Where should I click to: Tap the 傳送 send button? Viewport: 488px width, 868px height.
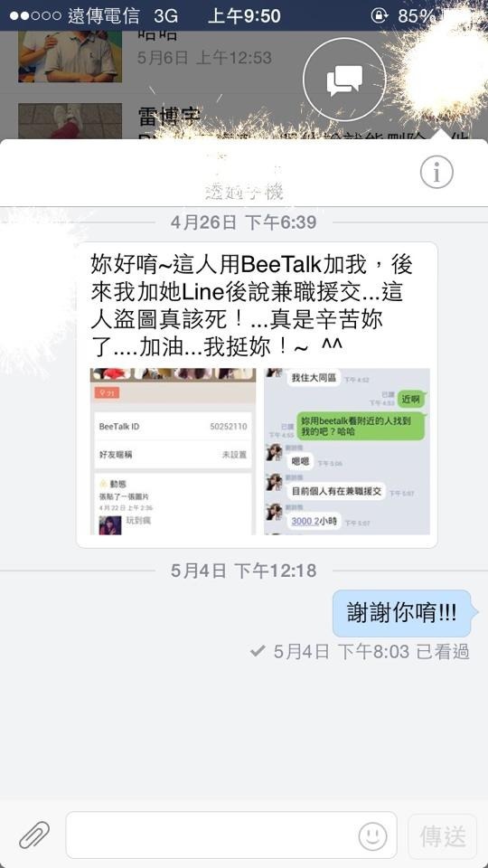coord(442,835)
